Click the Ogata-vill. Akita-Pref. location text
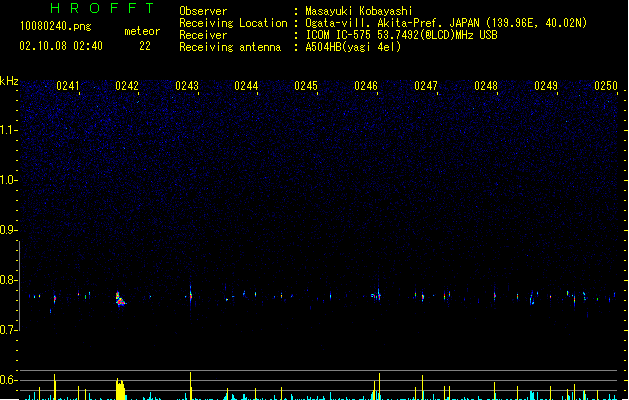This screenshot has height=400, width=629. pyautogui.click(x=446, y=23)
